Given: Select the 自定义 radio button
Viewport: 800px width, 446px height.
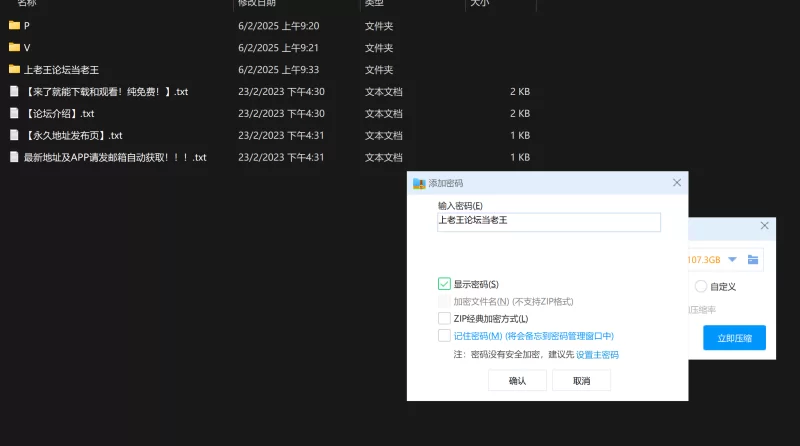Looking at the screenshot, I should pos(701,286).
